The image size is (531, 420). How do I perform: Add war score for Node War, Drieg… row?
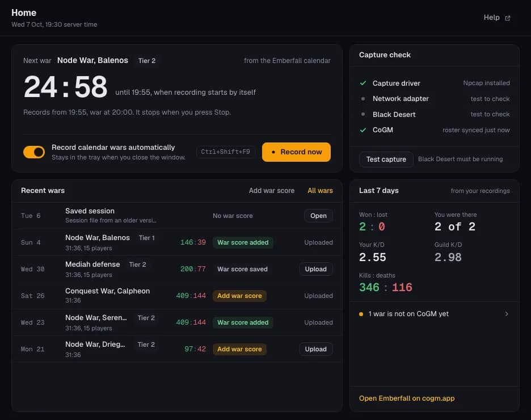pos(239,349)
